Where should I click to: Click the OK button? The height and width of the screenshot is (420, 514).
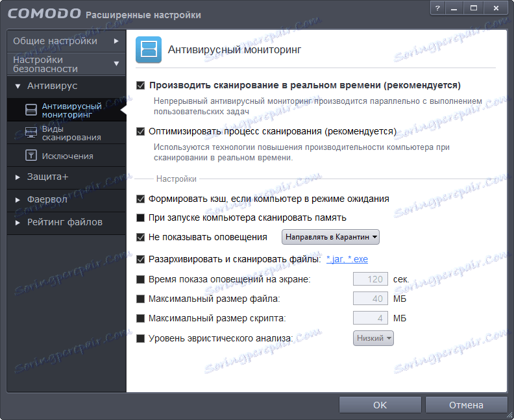tap(380, 405)
